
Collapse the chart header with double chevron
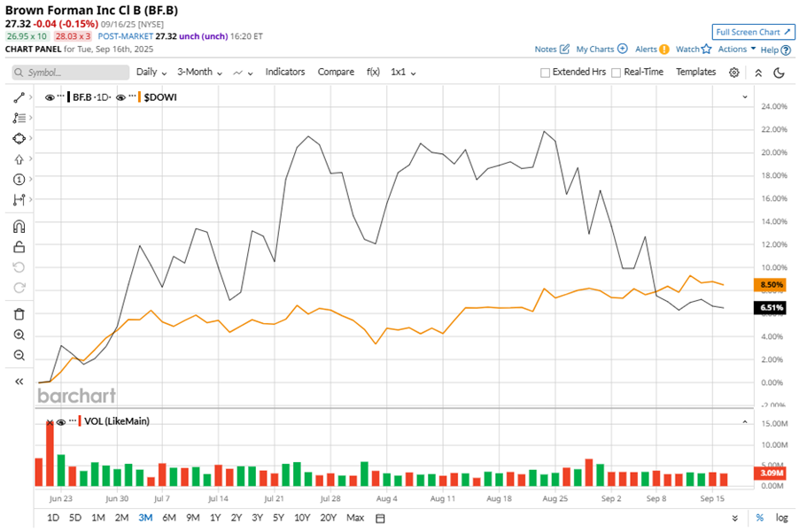[x=758, y=73]
